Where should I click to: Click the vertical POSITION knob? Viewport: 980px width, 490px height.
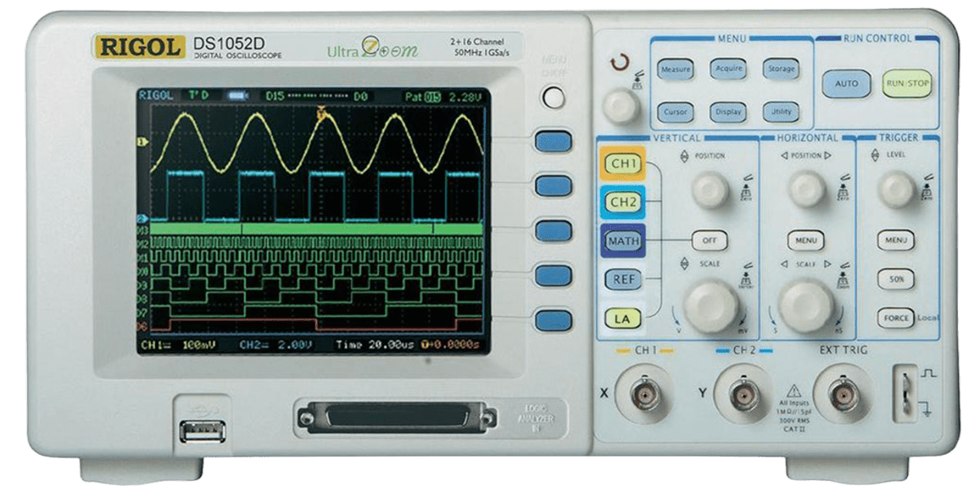(x=710, y=189)
